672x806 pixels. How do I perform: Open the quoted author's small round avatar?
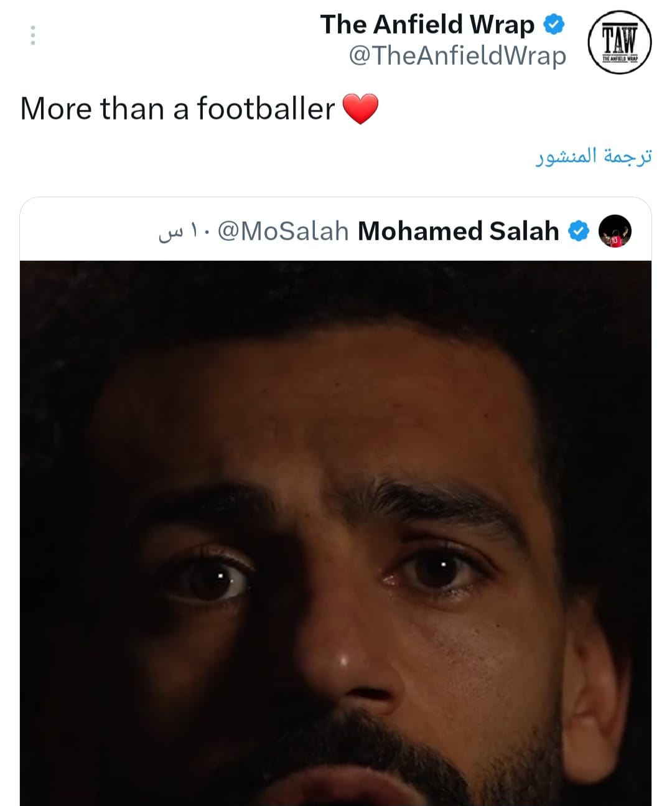(615, 232)
